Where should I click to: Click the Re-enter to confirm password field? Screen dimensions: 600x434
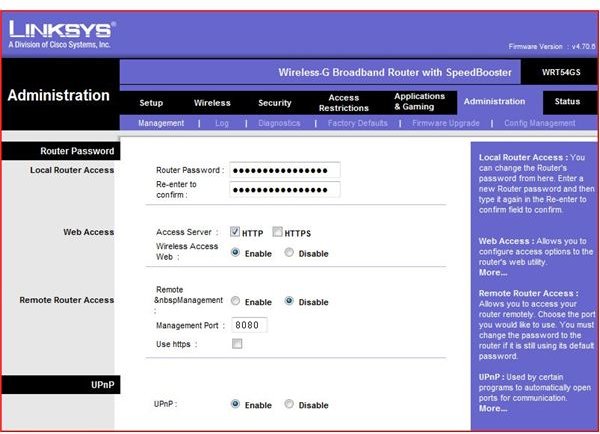click(x=284, y=189)
